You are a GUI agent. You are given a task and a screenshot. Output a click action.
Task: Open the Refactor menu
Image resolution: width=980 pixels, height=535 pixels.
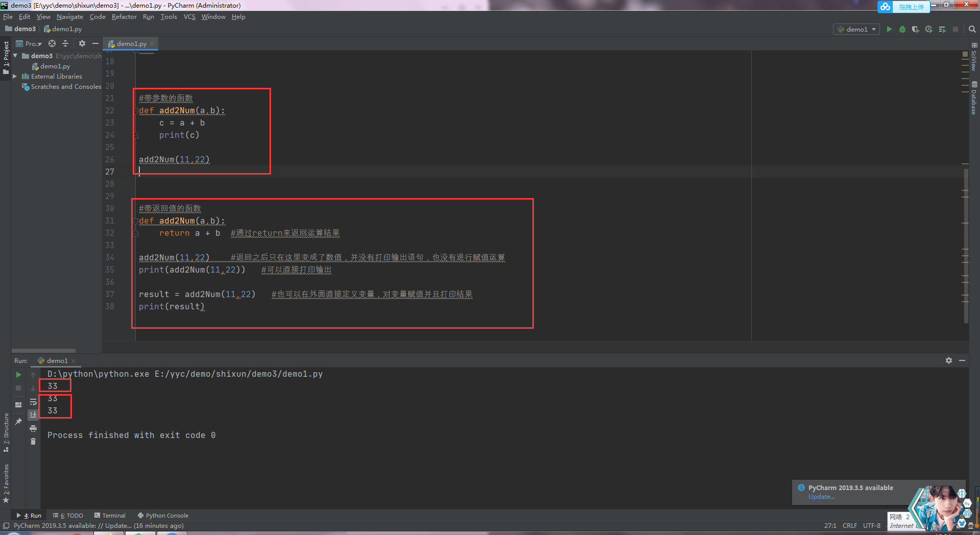click(124, 17)
